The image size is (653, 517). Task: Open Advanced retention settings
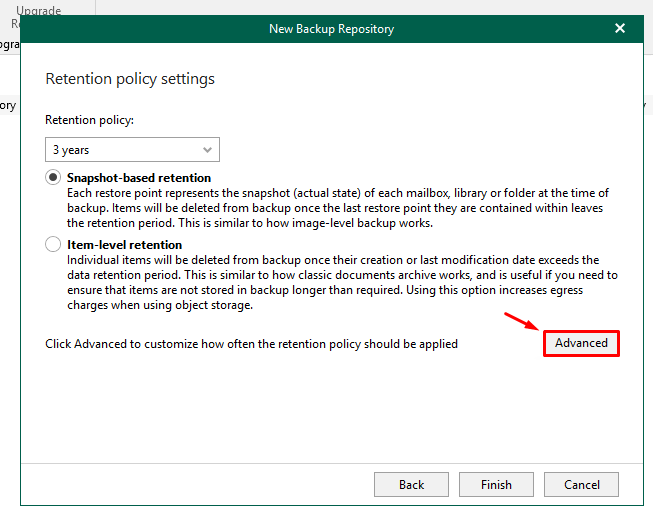[581, 343]
